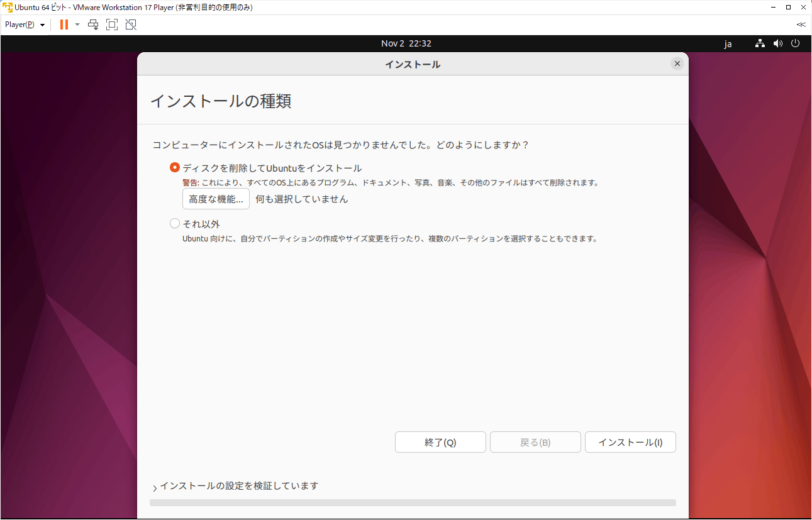Open the dropdown arrow beside the pause icon
Image resolution: width=812 pixels, height=520 pixels.
(77, 25)
